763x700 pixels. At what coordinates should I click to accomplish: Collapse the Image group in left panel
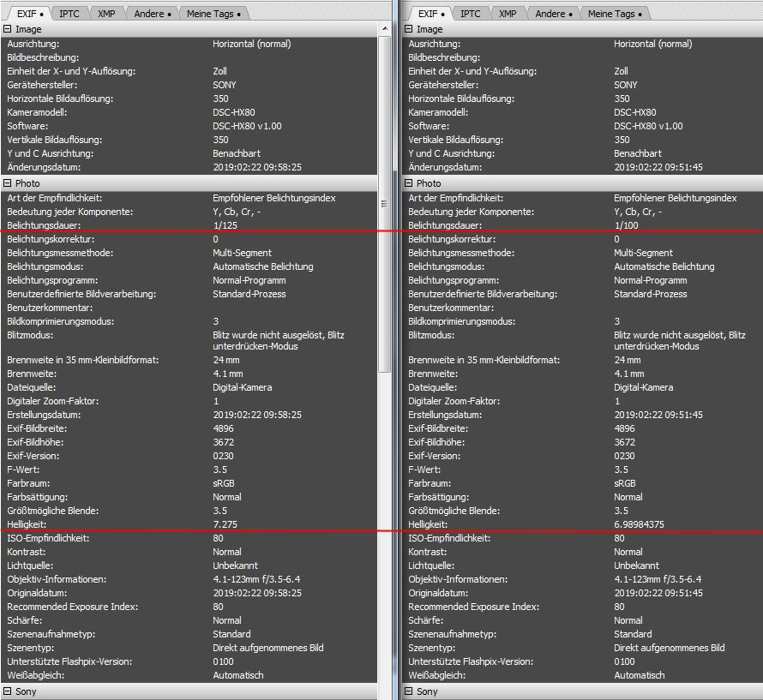pyautogui.click(x=8, y=28)
